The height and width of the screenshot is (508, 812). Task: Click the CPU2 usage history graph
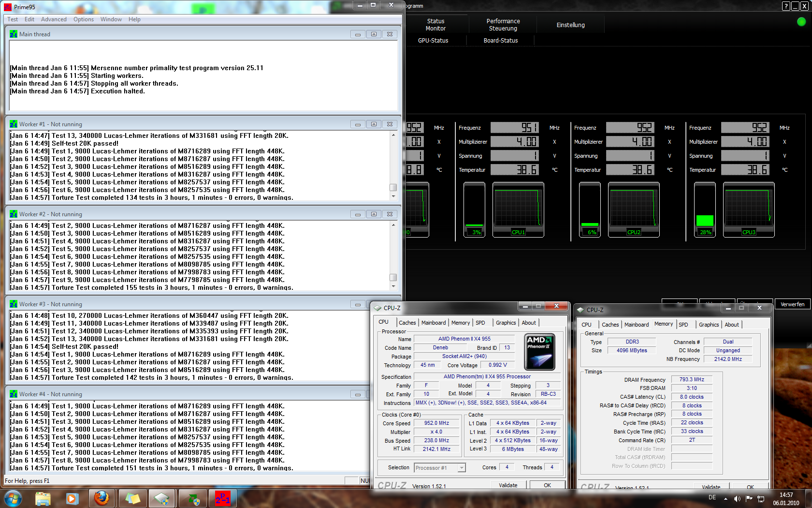(634, 210)
